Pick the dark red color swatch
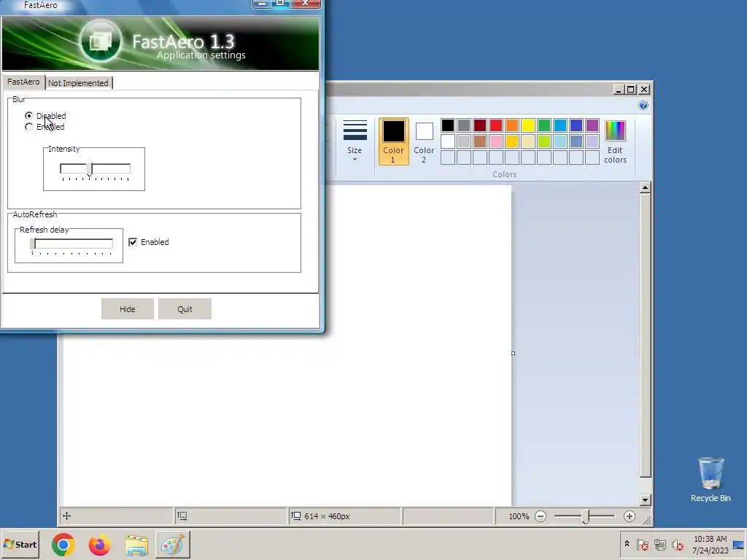747x560 pixels. [480, 125]
